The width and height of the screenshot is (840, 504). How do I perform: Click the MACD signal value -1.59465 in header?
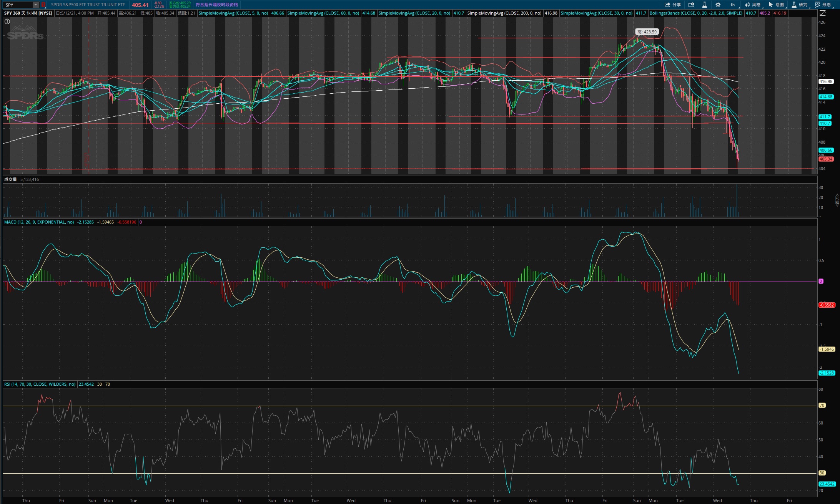tap(105, 222)
